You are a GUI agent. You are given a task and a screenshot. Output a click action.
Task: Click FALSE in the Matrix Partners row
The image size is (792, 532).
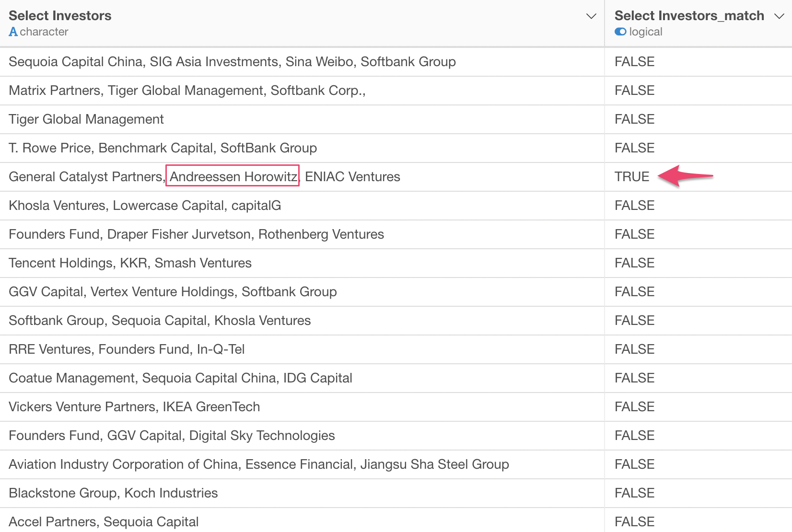pos(634,91)
